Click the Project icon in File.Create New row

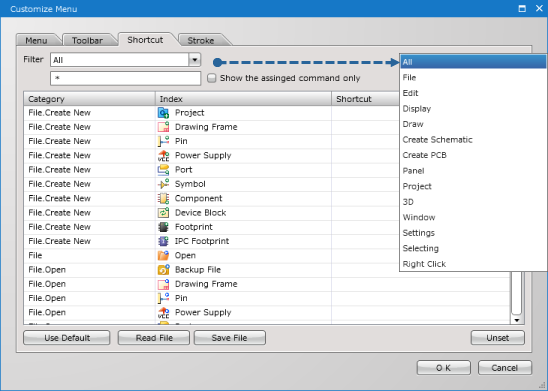point(163,113)
